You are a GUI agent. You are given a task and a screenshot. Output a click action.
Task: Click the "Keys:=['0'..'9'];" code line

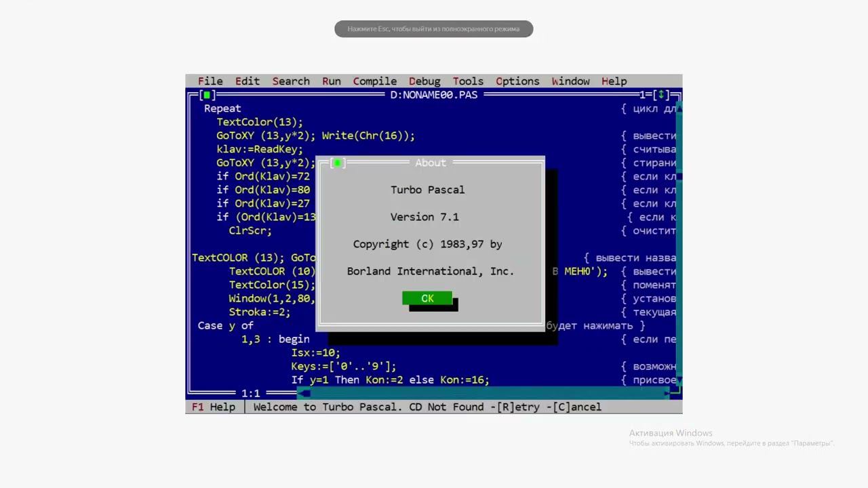(x=344, y=366)
